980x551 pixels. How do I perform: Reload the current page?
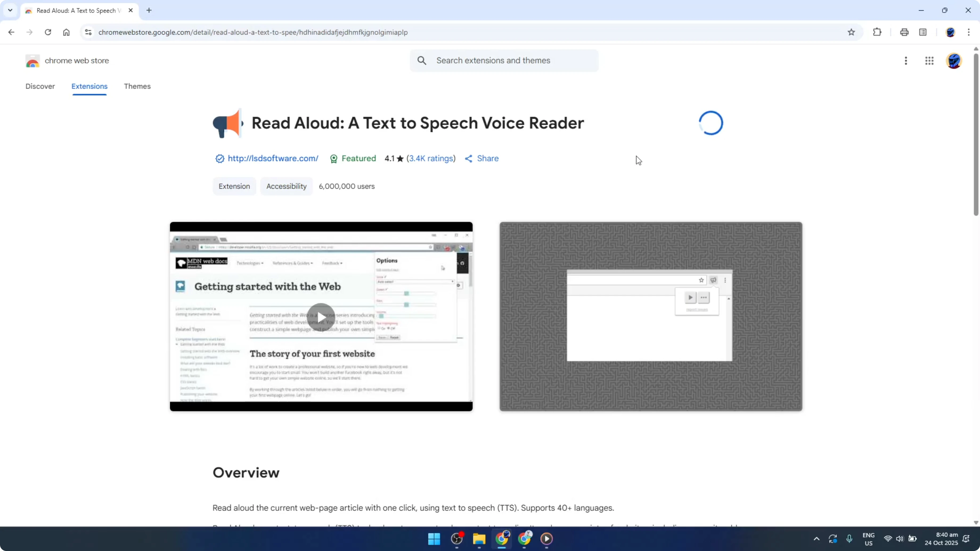[x=48, y=32]
